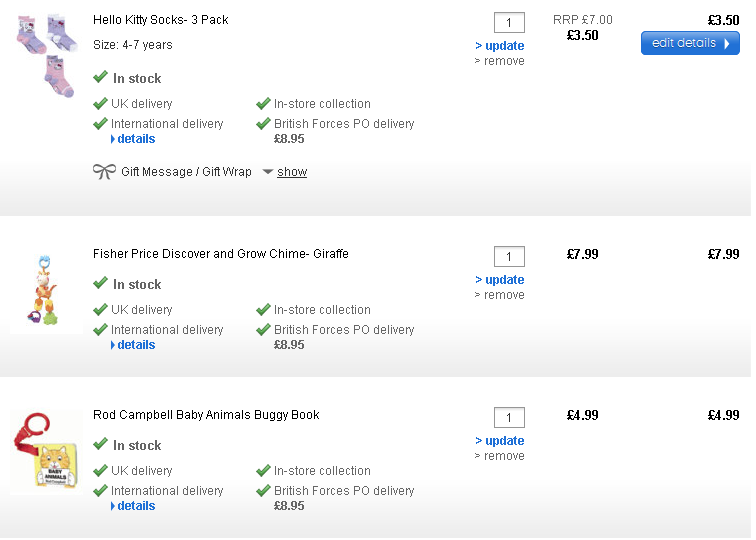Remove the Rod Campbell Baby Animals Buggy Book
Screen dimensions: 756x540
point(502,456)
